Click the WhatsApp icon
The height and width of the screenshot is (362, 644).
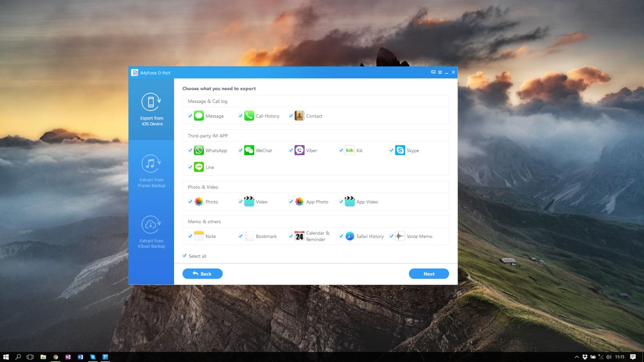coord(199,150)
